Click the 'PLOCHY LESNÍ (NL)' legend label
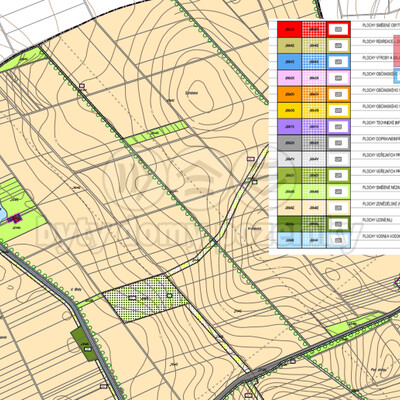Screen dimensions: 400x400 click(x=377, y=220)
